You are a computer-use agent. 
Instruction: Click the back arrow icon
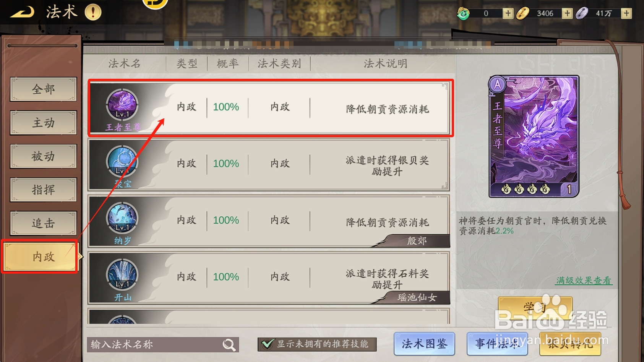pos(22,12)
